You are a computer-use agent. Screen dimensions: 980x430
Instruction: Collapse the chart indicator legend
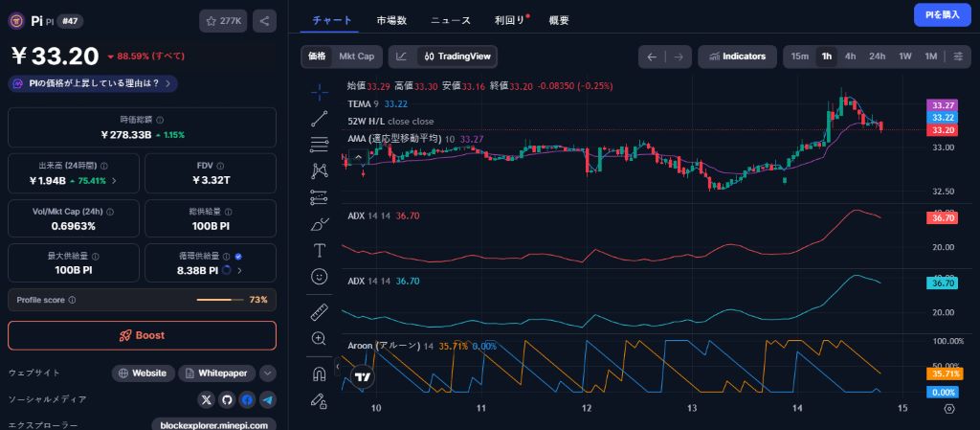tap(358, 157)
